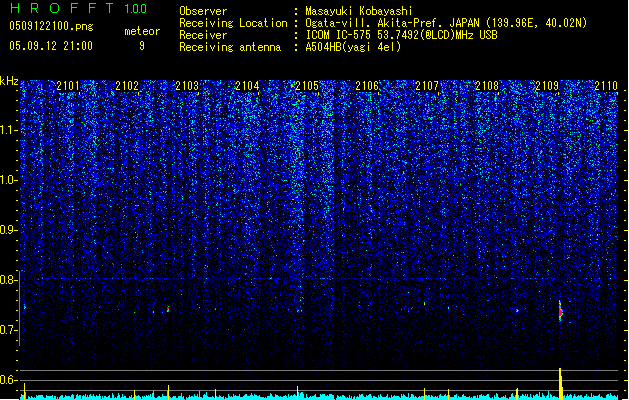Click the 0.8 kHz axis tick label
This screenshot has height=400, width=629.
(x=8, y=280)
